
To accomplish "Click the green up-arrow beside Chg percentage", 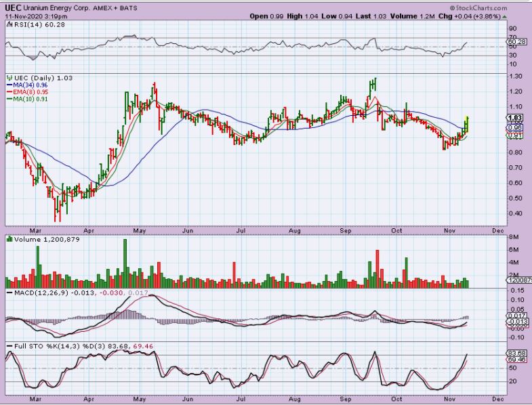I will [505, 16].
